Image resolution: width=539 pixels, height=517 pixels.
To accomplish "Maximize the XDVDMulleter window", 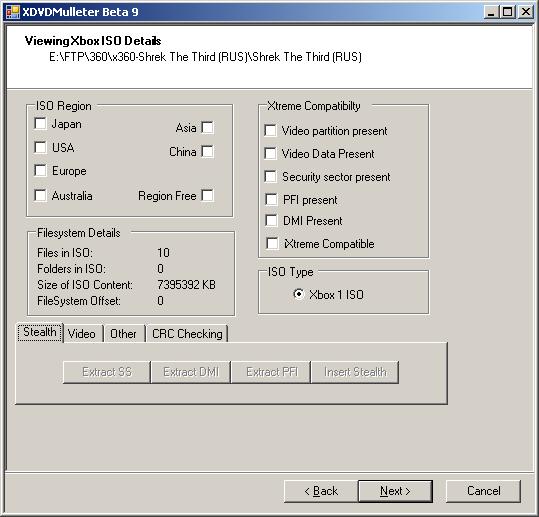I will tap(507, 12).
